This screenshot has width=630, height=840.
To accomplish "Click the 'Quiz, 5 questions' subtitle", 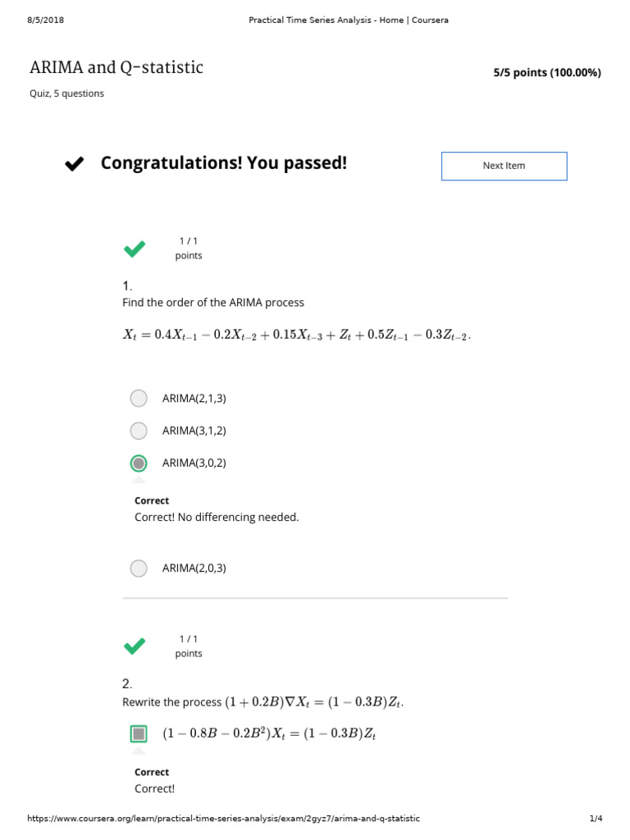I will (66, 94).
